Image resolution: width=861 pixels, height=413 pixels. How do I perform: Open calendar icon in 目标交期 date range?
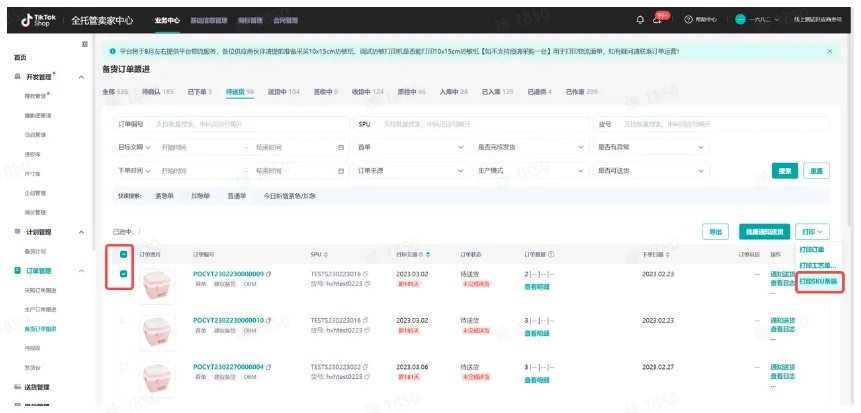[341, 147]
